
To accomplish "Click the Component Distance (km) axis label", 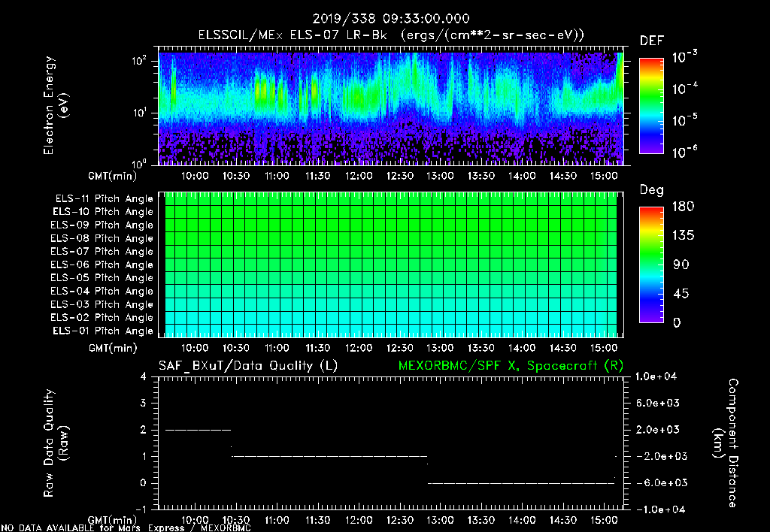I will pyautogui.click(x=726, y=443).
